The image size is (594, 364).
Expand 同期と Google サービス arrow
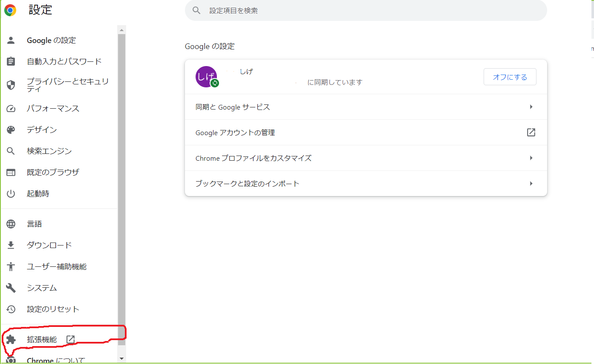tap(531, 107)
